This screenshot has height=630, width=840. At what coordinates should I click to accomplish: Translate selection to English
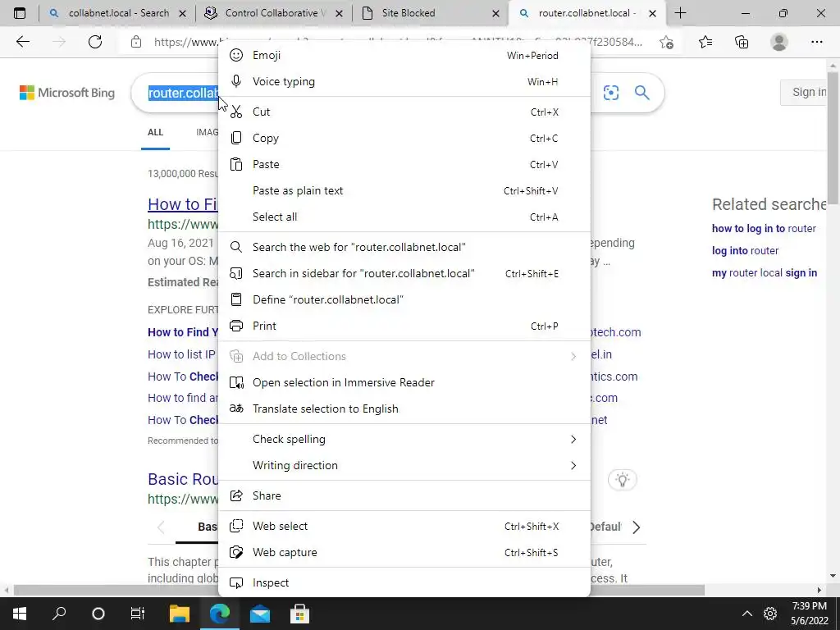click(x=404, y=409)
